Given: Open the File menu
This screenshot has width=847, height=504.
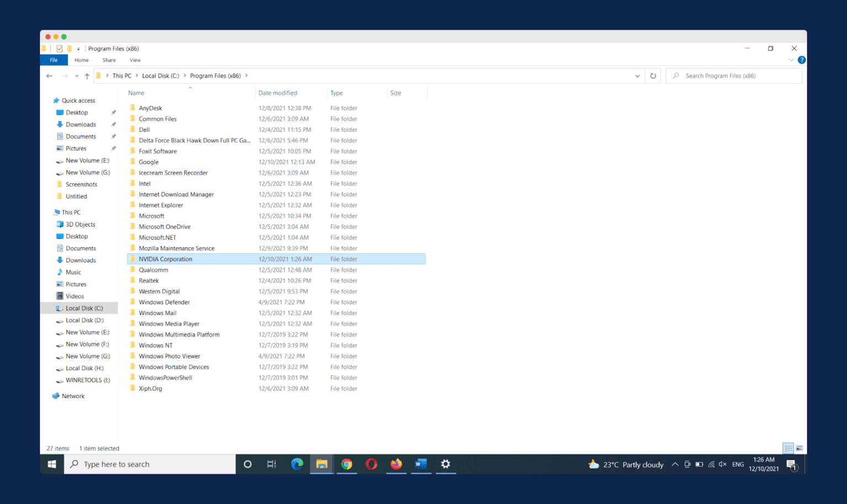Looking at the screenshot, I should [x=53, y=60].
